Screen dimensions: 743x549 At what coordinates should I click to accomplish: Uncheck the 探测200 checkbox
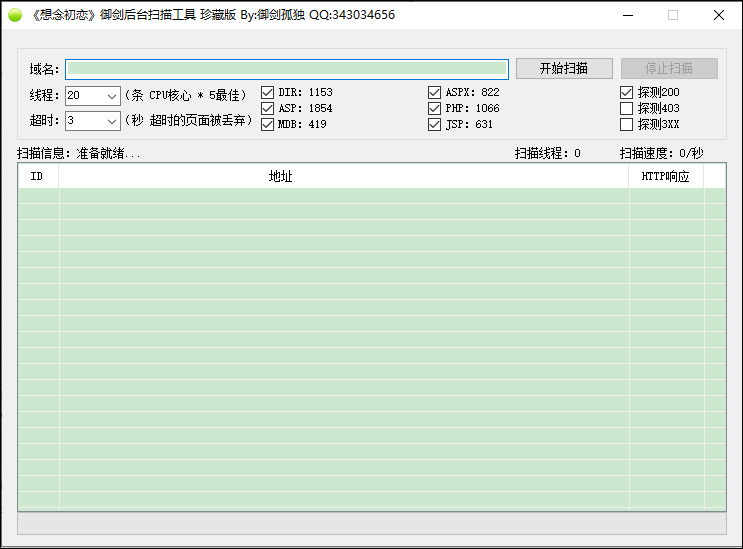click(x=626, y=92)
